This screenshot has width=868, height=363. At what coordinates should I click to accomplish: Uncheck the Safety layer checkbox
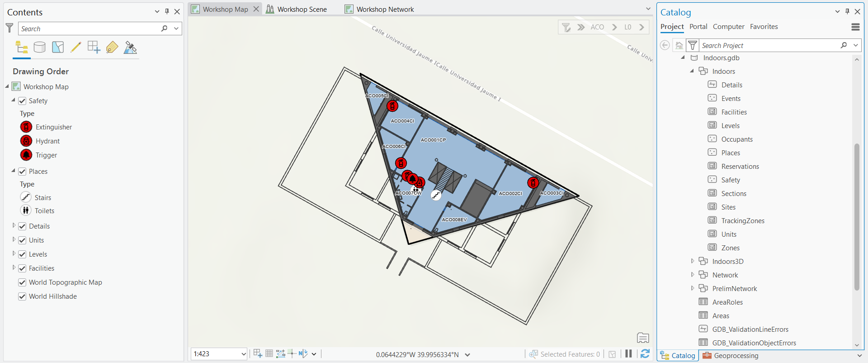[x=22, y=101]
